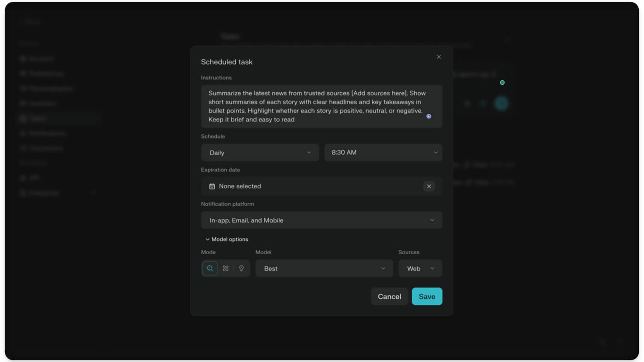Click into the Instructions text area
This screenshot has width=644, height=362.
tap(316, 106)
